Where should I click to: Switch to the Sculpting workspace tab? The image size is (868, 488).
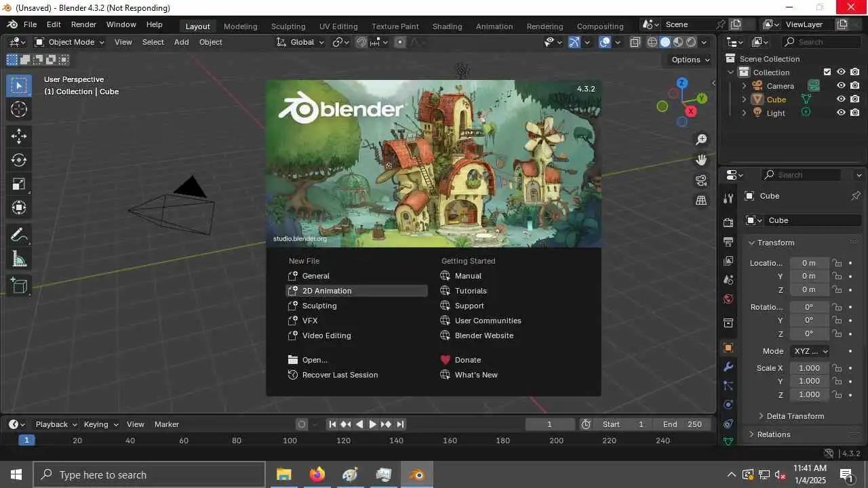(x=288, y=26)
